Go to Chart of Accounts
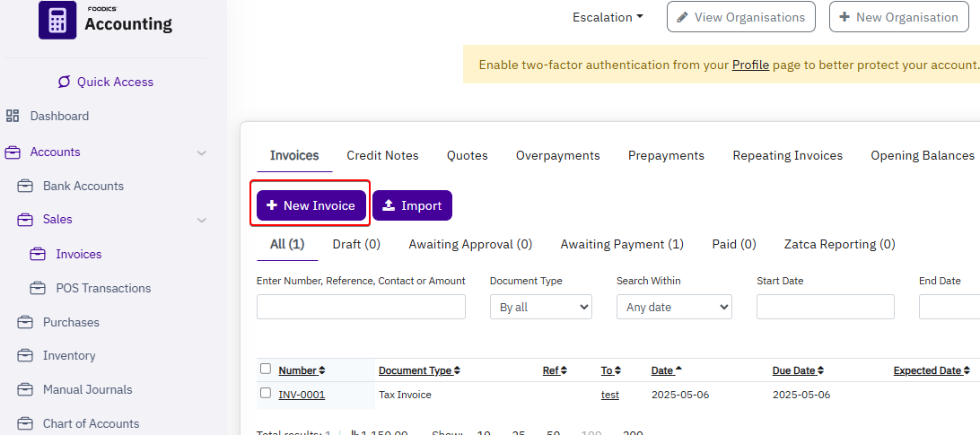 (x=91, y=423)
